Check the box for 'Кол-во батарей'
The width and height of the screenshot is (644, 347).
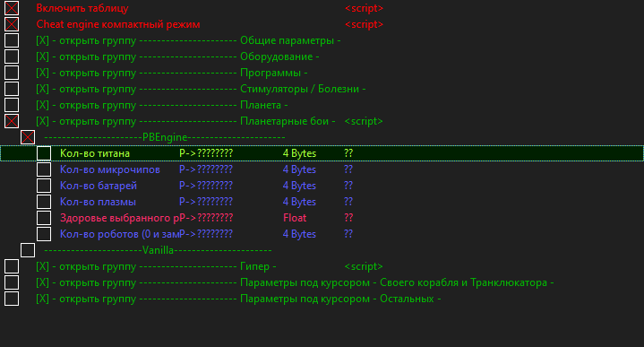[44, 186]
